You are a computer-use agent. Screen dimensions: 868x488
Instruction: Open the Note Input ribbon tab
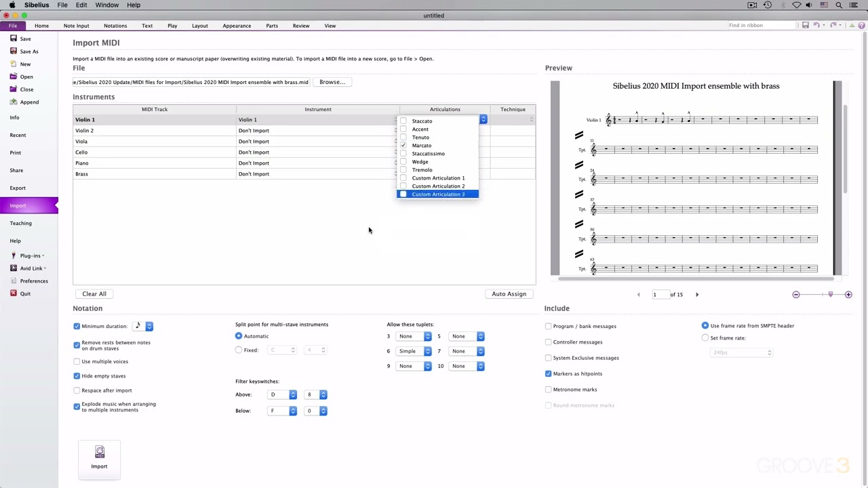(x=76, y=26)
